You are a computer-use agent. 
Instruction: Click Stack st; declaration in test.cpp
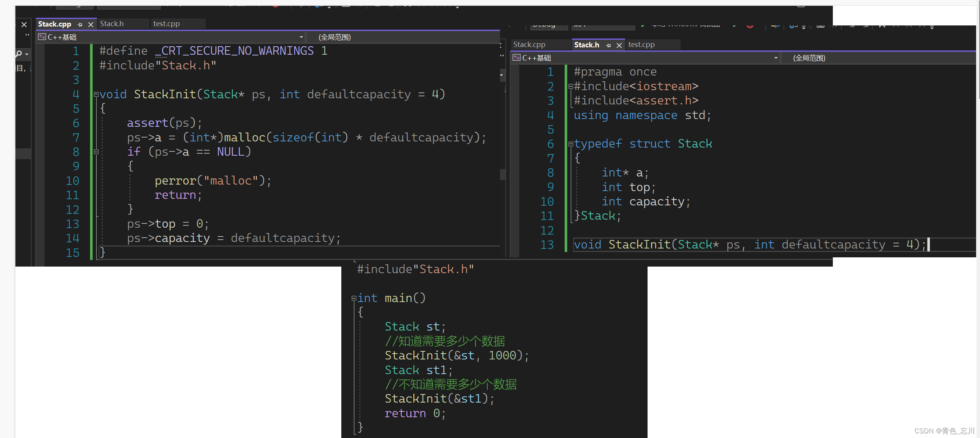pos(415,327)
